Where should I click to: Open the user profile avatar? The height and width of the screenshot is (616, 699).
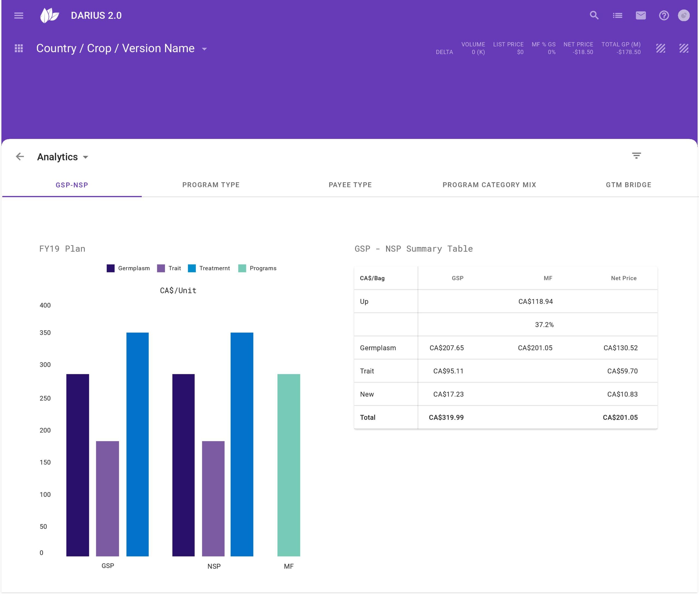click(x=684, y=15)
